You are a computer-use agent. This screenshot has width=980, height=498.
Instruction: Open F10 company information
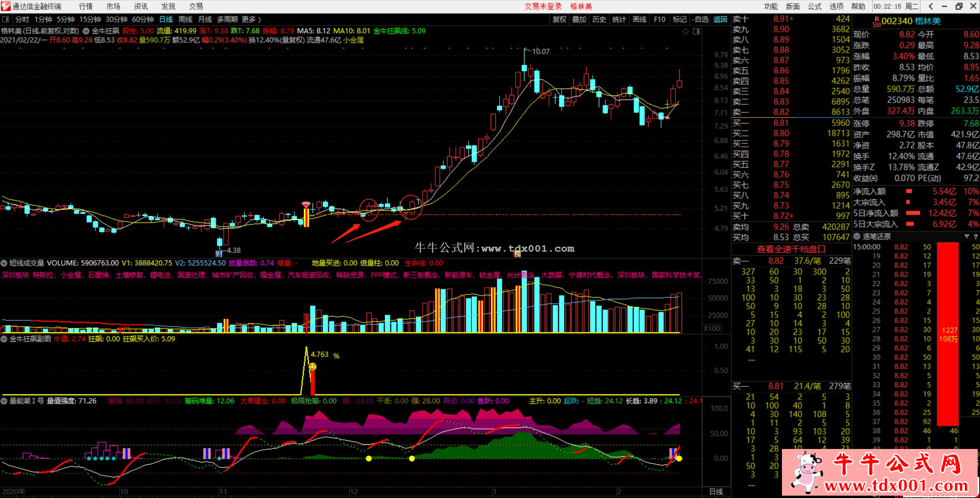(660, 19)
